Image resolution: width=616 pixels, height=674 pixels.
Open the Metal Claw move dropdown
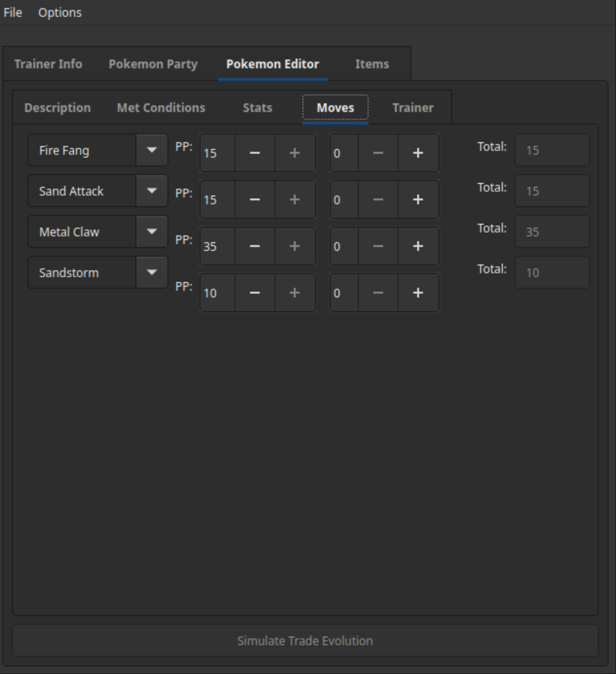point(152,232)
